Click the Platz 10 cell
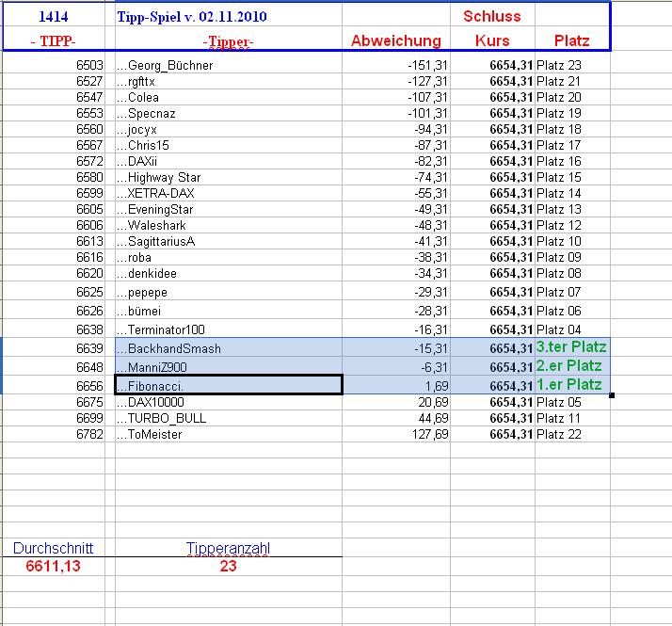This screenshot has width=672, height=626. pyautogui.click(x=572, y=241)
